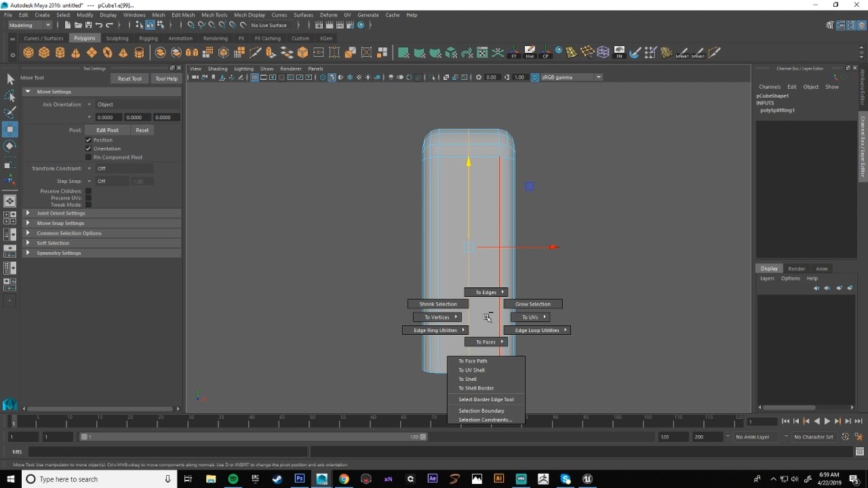
Task: Click the Edit Pivot button
Action: (x=107, y=130)
